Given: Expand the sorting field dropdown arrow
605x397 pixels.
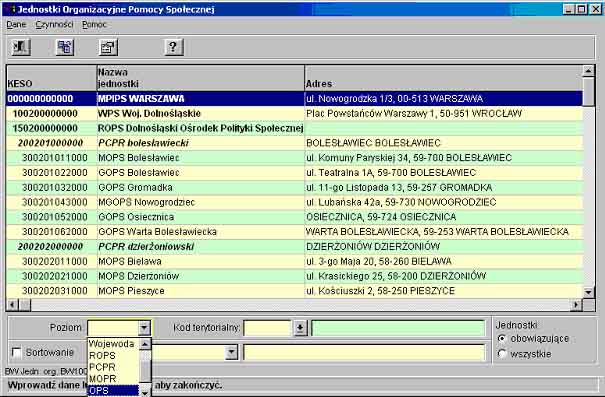Looking at the screenshot, I should pyautogui.click(x=231, y=352).
